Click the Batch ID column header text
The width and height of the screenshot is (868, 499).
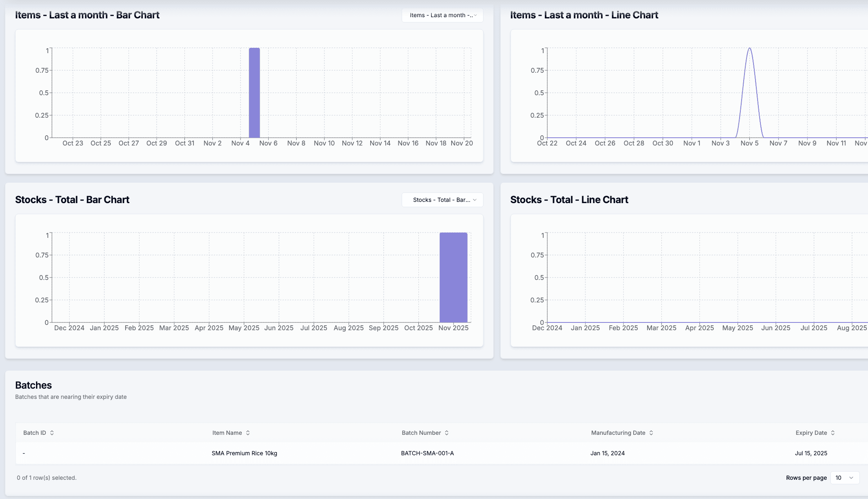click(x=35, y=433)
